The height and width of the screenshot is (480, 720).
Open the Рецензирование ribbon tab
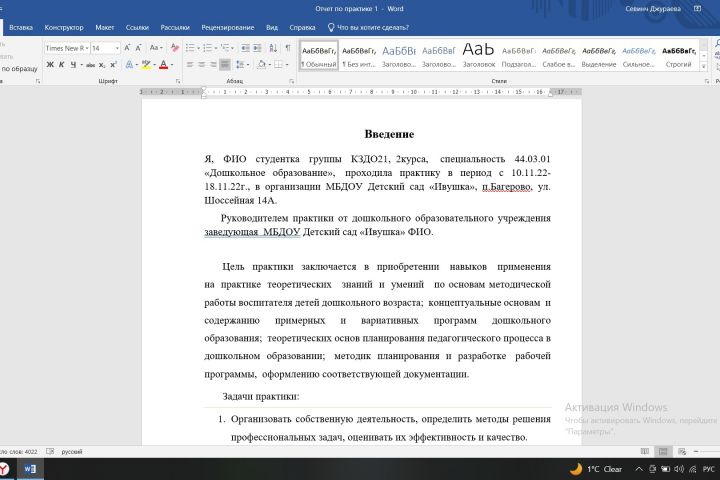click(228, 28)
